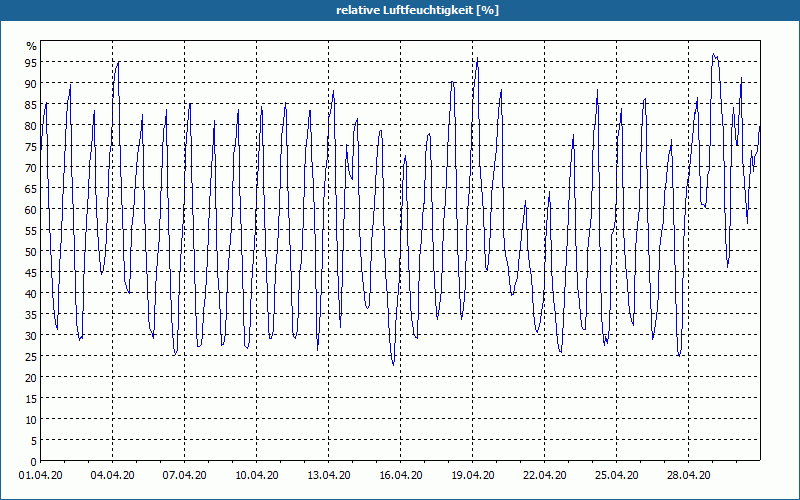The height and width of the screenshot is (500, 800).
Task: Select the '22.04.20' date label
Action: [544, 475]
